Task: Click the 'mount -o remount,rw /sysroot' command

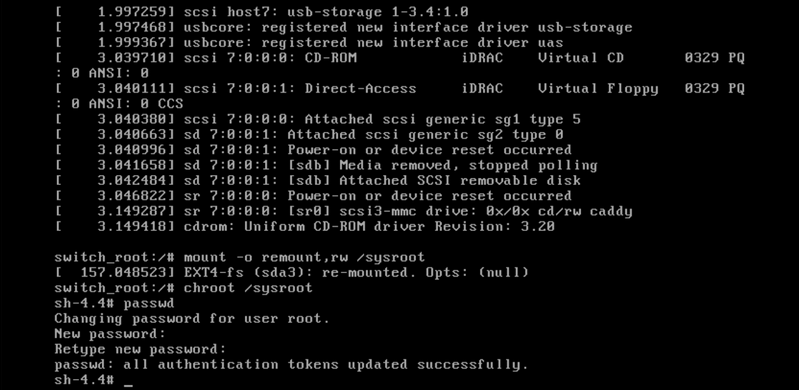Action: 304,258
